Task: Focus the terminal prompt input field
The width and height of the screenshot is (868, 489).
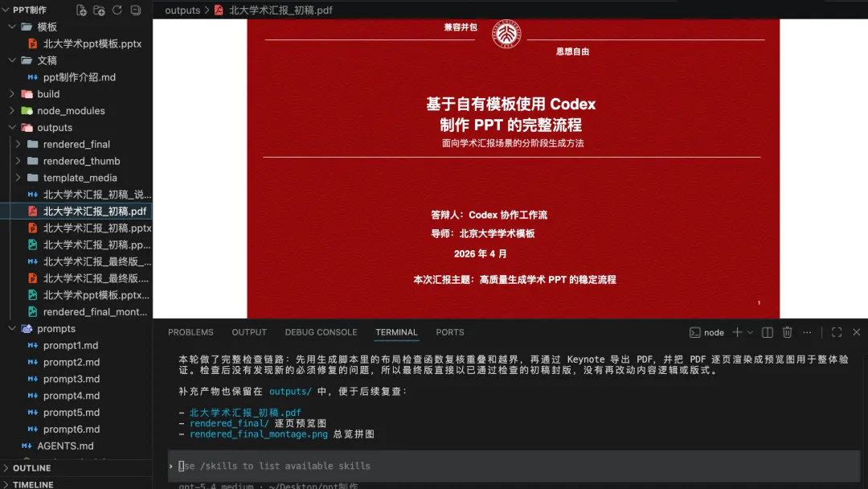Action: click(514, 466)
